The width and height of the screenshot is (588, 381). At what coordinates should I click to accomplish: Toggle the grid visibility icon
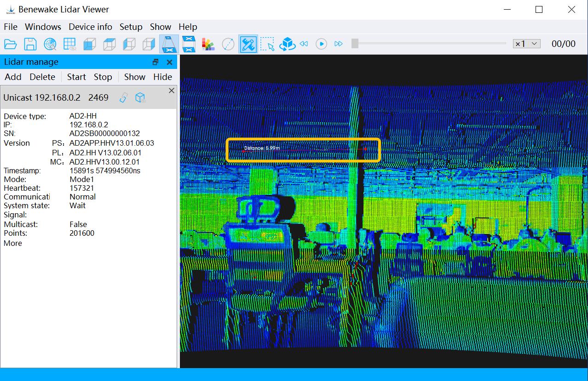coord(70,44)
